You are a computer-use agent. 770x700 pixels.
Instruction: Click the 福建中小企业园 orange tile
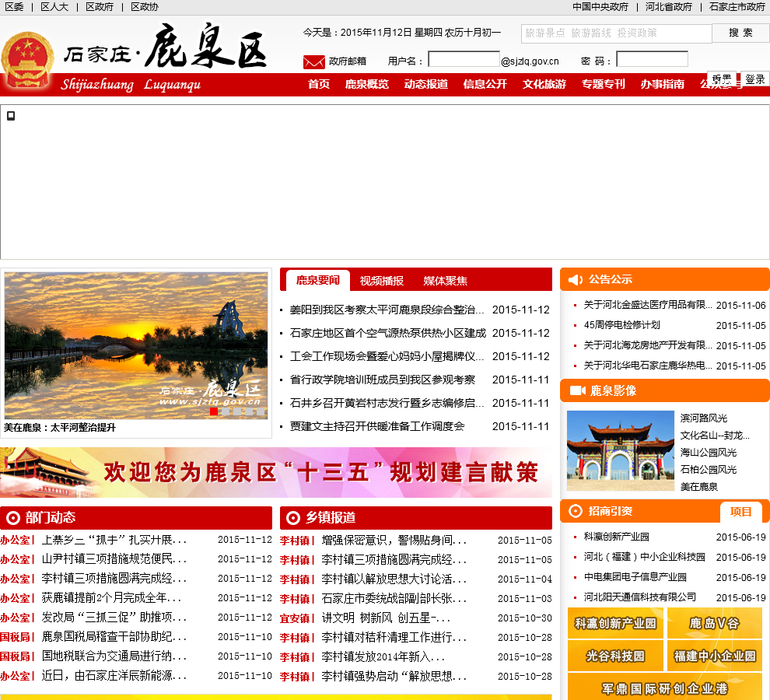click(715, 656)
